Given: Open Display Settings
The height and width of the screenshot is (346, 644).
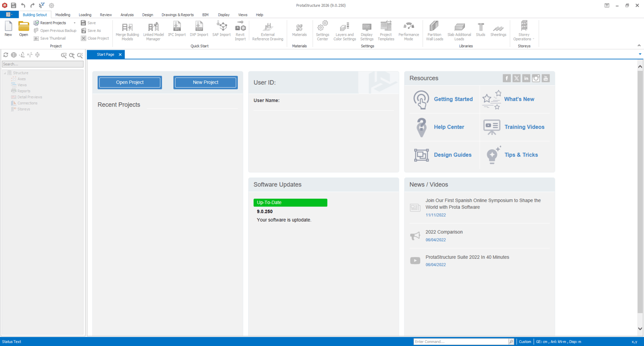Looking at the screenshot, I should pos(367,31).
